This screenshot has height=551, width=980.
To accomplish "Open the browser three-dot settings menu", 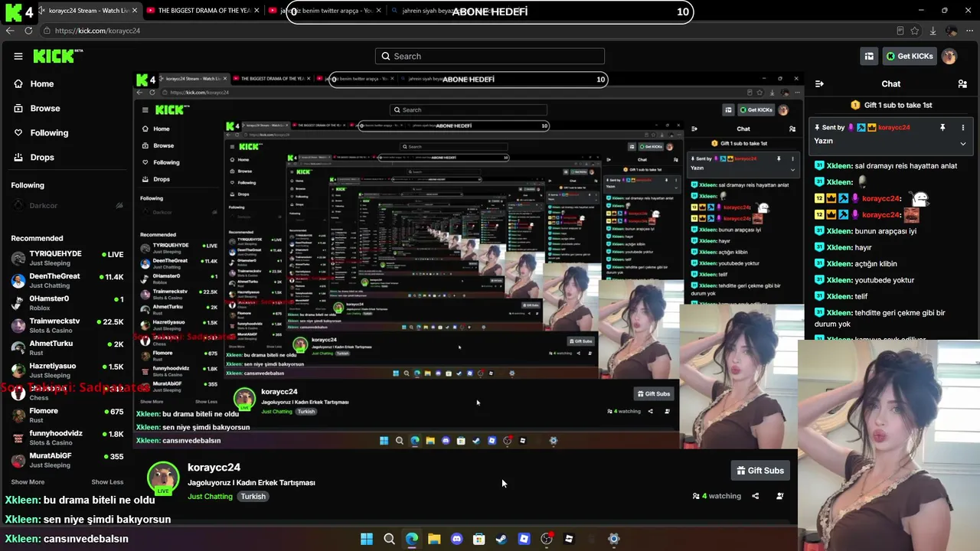I will click(969, 31).
